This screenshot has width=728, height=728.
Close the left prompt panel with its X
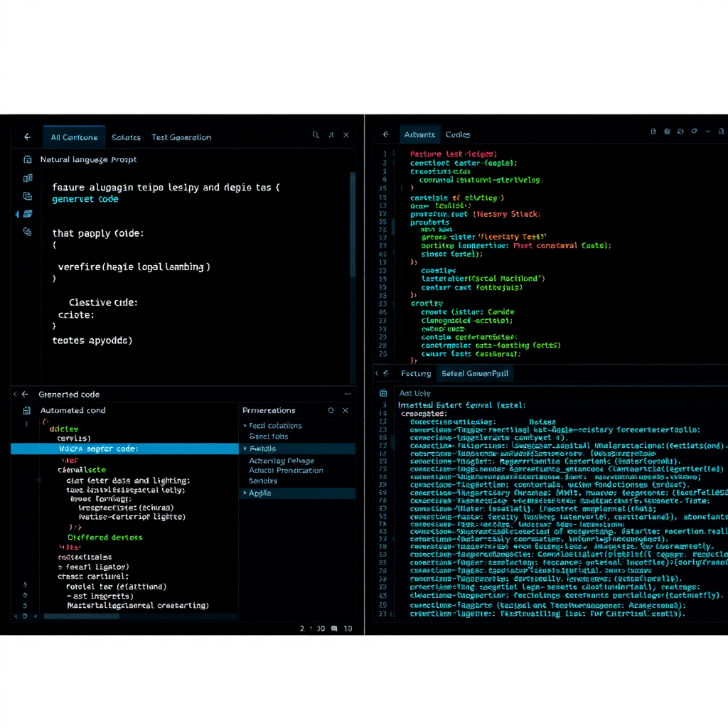346,135
